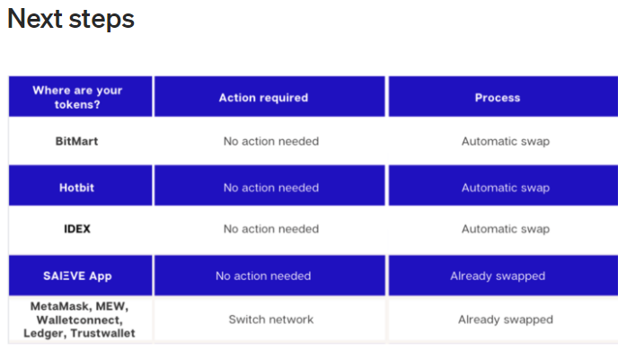The height and width of the screenshot is (351, 644).
Task: Click the 'Switch network' cell
Action: (271, 320)
